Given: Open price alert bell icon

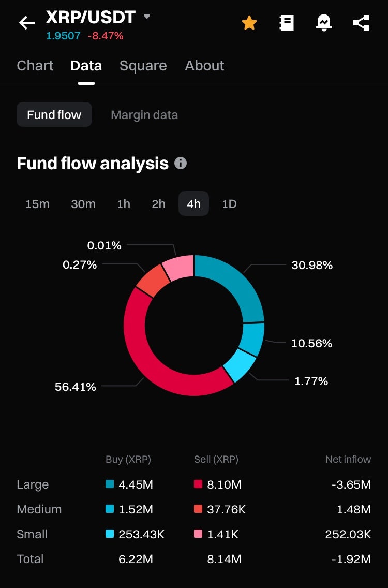Looking at the screenshot, I should point(324,23).
